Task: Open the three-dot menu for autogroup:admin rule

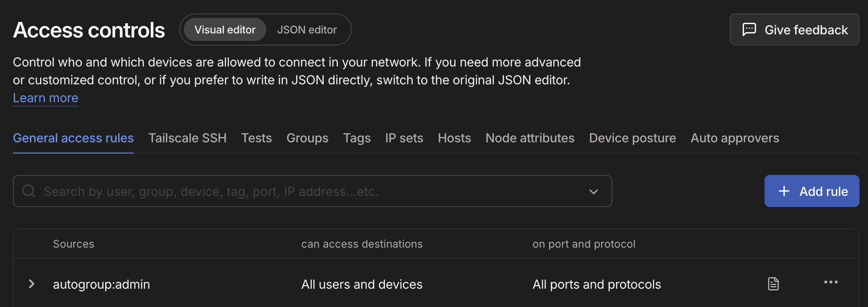Action: pos(831,282)
